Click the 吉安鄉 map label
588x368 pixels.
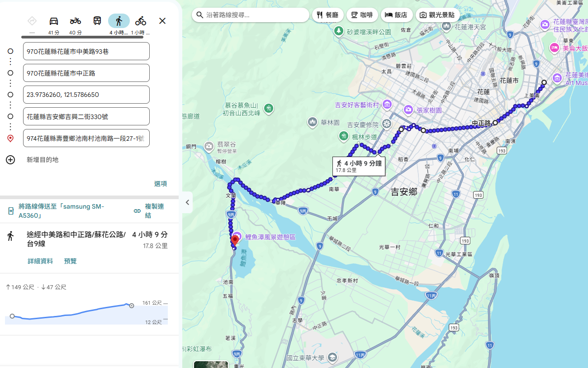pos(404,192)
